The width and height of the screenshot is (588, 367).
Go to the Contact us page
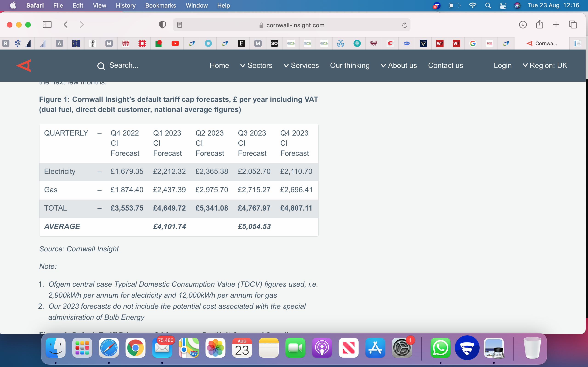coord(445,66)
